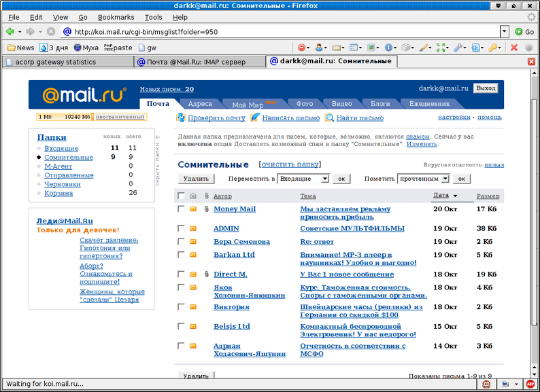
Task: Click the top Удалить button
Action: click(196, 179)
